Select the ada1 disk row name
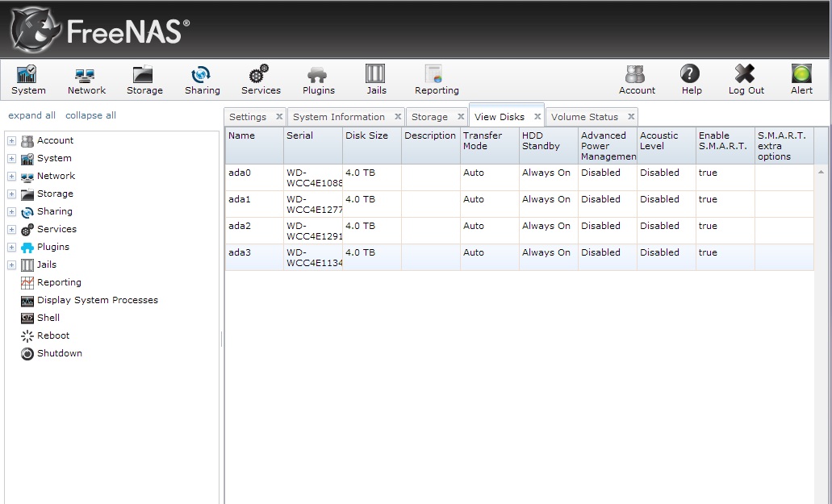Image resolution: width=832 pixels, height=504 pixels. (240, 199)
